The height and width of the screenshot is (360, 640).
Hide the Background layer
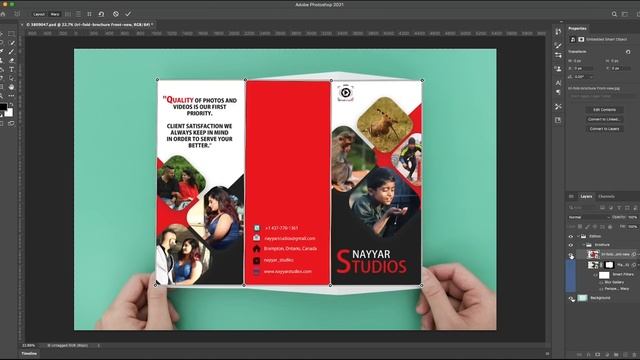[x=571, y=298]
